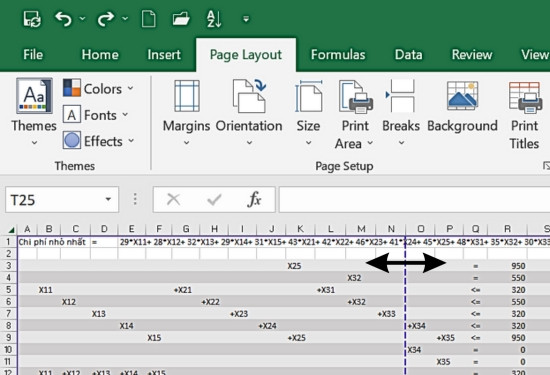Viewport: 550px width, 375px height.
Task: Select column E header
Action: tap(132, 229)
